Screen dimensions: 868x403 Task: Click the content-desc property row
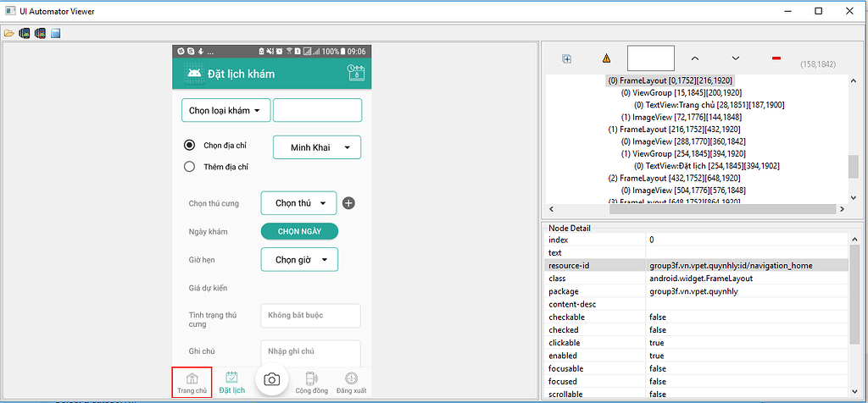click(x=696, y=304)
